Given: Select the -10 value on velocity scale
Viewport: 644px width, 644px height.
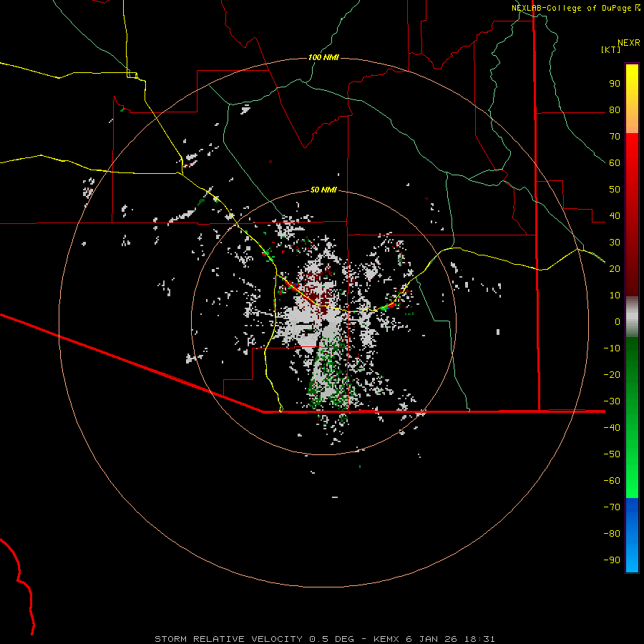Looking at the screenshot, I should click(x=612, y=348).
